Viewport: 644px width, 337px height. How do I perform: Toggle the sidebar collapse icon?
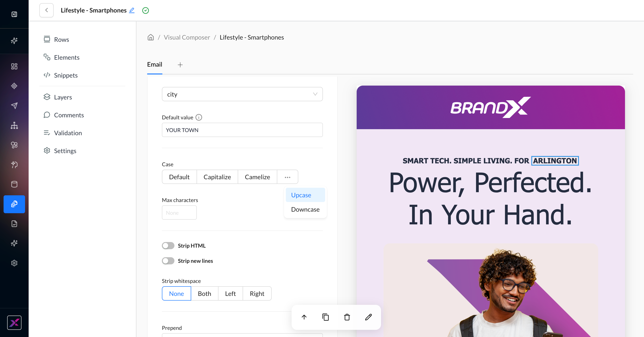(14, 14)
